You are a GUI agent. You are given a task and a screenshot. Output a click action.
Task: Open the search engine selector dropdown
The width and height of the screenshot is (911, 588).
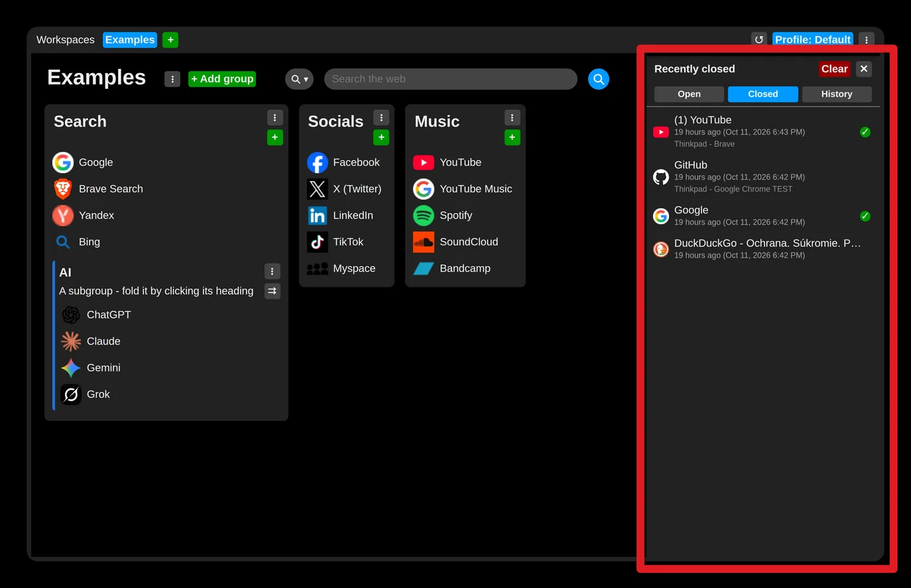300,79
